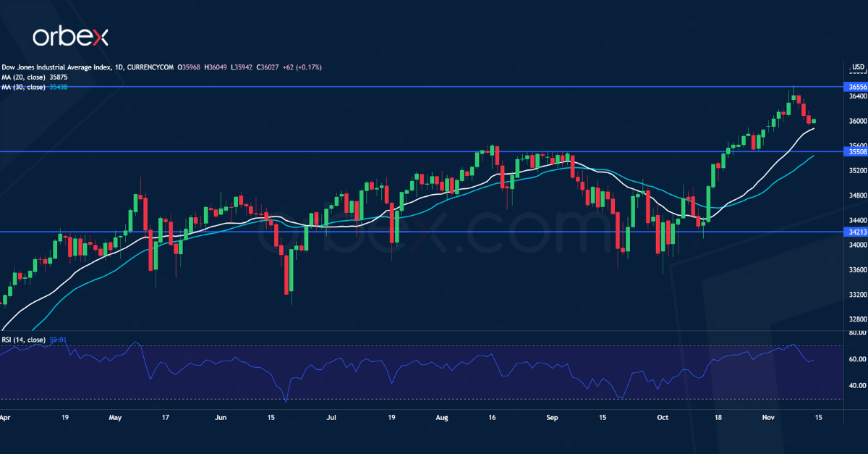The image size is (868, 454).
Task: Click the Aug label on time axis
Action: (x=442, y=418)
